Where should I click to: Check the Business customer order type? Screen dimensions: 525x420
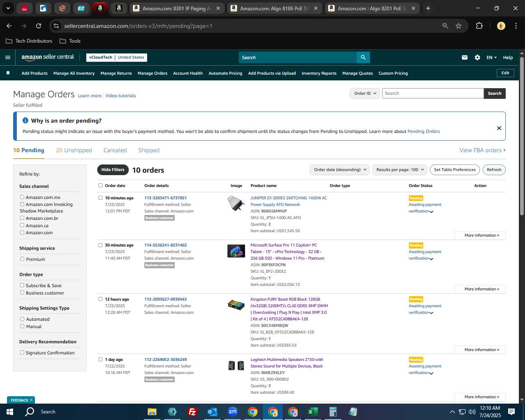[x=22, y=293]
